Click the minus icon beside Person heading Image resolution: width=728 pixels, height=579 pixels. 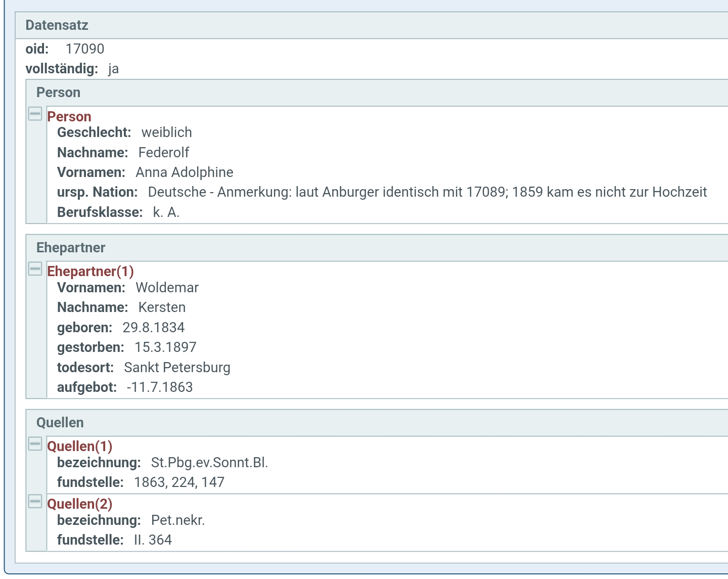pos(35,114)
